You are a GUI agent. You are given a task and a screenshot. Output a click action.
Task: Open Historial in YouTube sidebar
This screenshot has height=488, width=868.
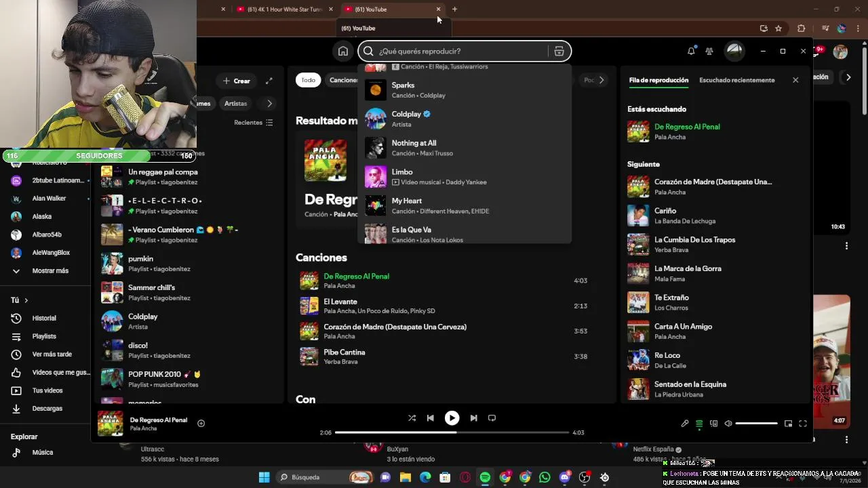pos(45,318)
